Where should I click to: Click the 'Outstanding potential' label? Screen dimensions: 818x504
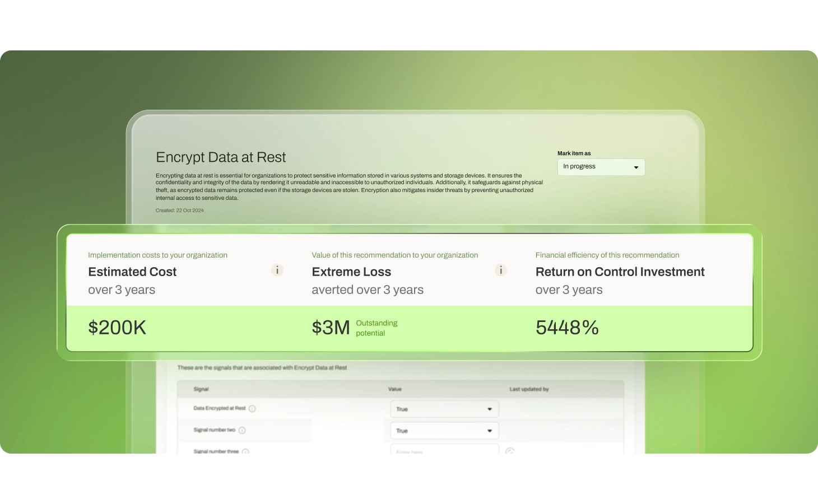coord(377,328)
